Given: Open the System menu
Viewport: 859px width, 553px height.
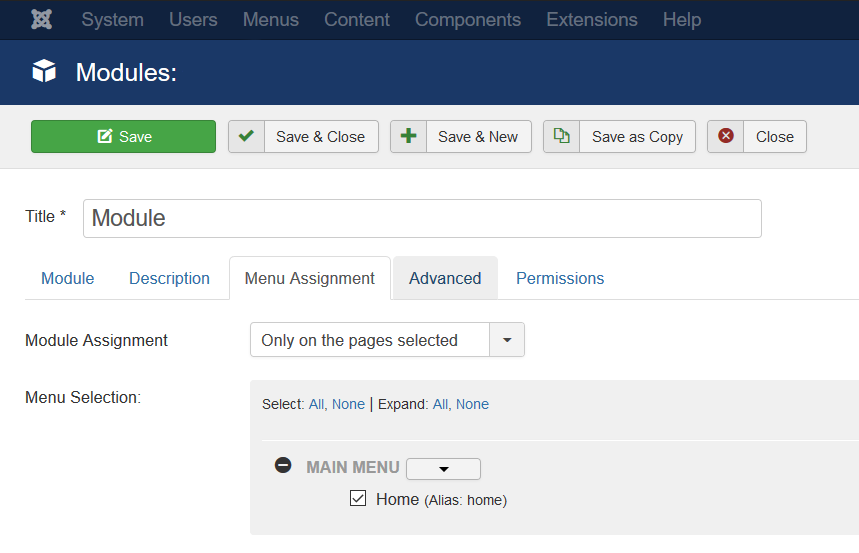Looking at the screenshot, I should coord(112,20).
